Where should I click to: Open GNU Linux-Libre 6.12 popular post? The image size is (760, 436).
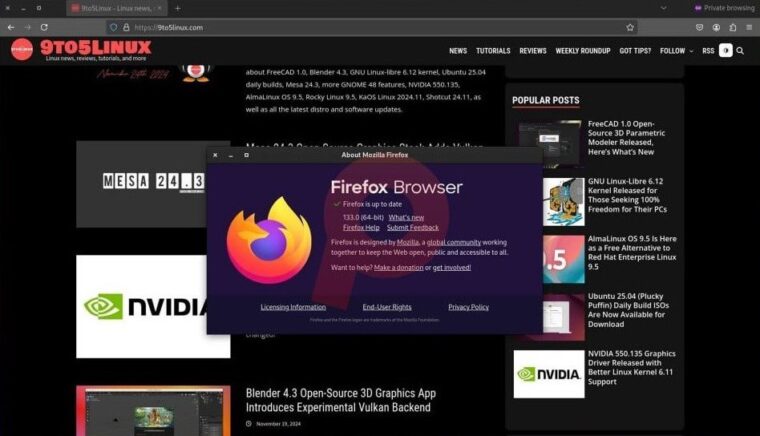[627, 195]
